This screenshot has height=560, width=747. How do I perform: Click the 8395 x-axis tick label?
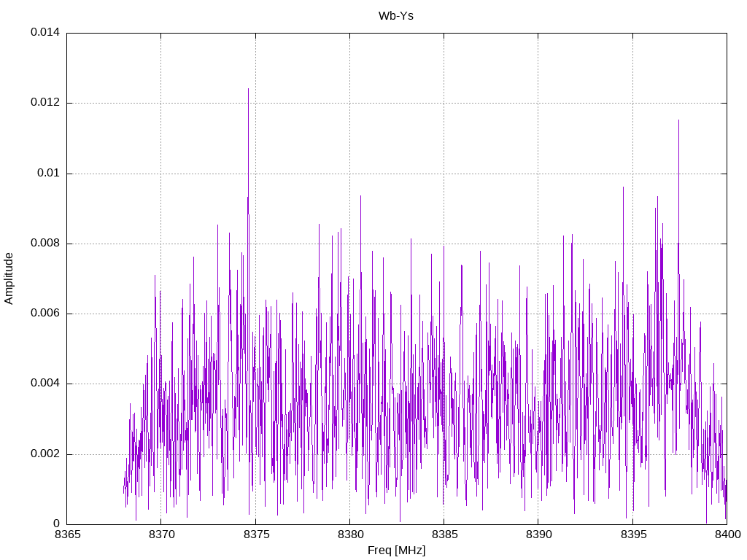tap(633, 534)
